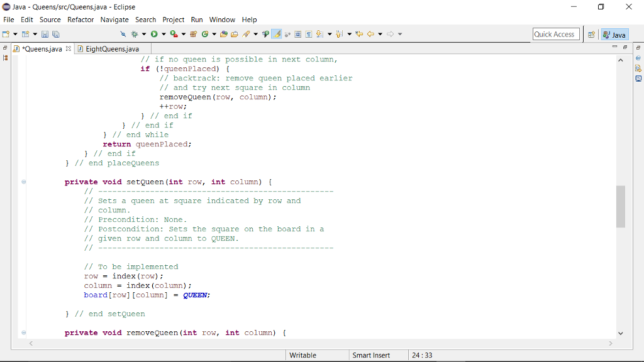Maximize the editor area

[x=625, y=47]
